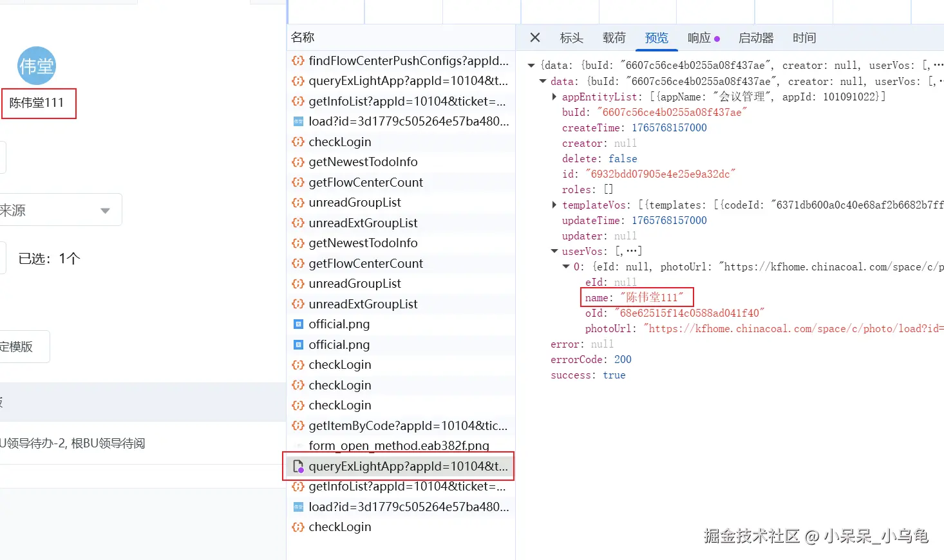Viewport: 944px width, 560px height.
Task: Collapse the userVos array
Action: point(554,252)
